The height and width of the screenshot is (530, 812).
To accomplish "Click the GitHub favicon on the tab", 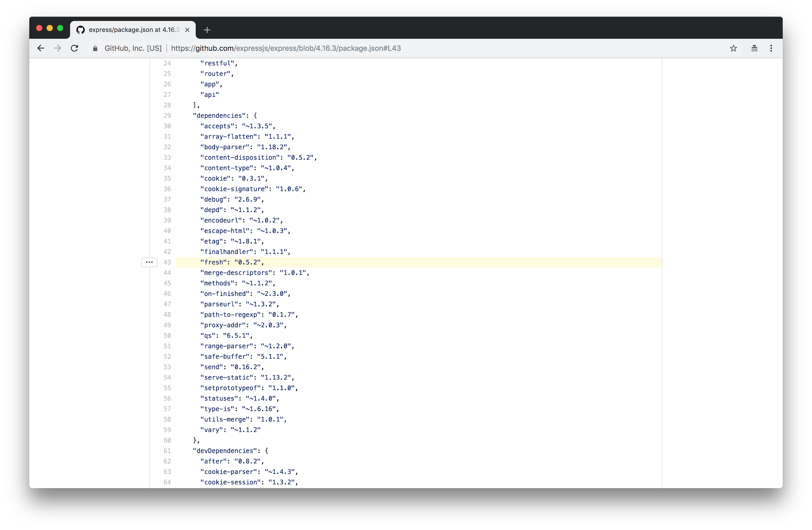I will click(81, 30).
